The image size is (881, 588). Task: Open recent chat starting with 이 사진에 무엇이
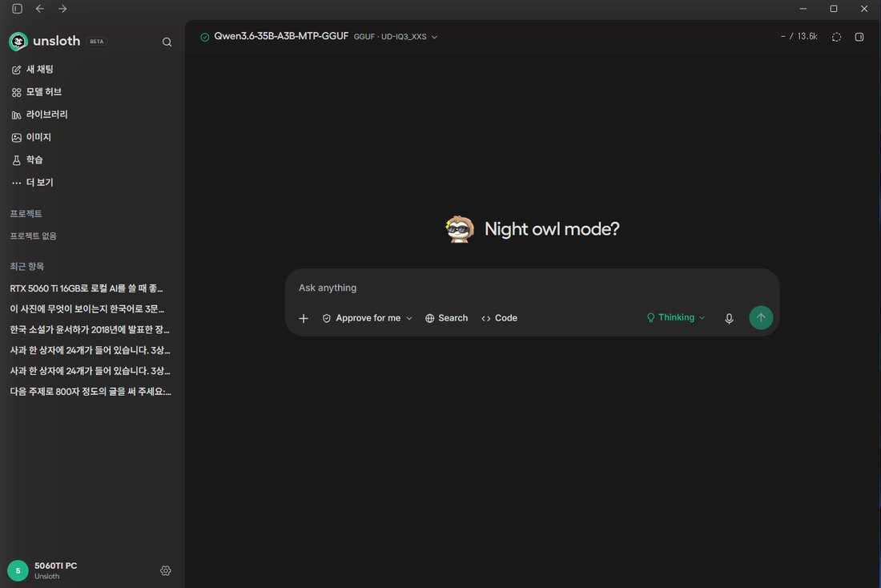click(87, 308)
